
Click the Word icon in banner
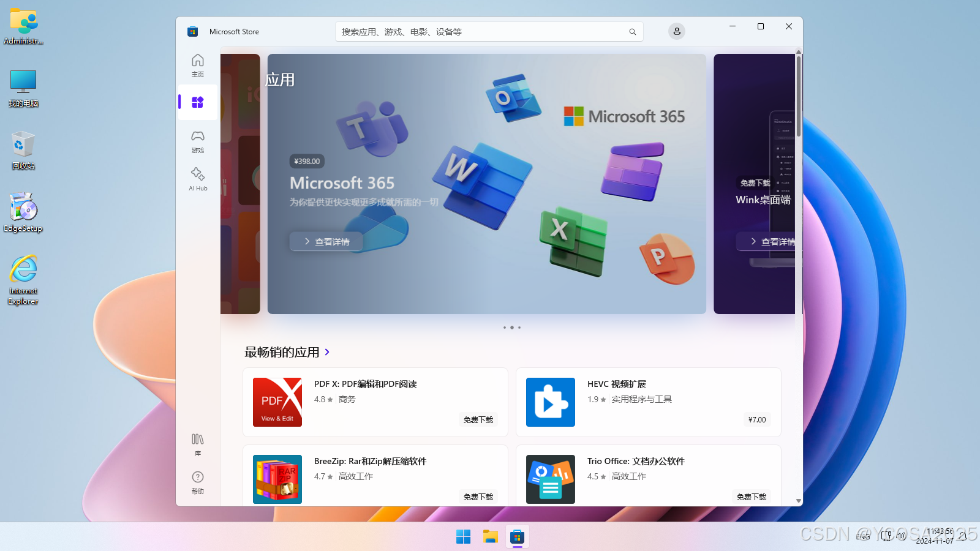[x=483, y=185]
